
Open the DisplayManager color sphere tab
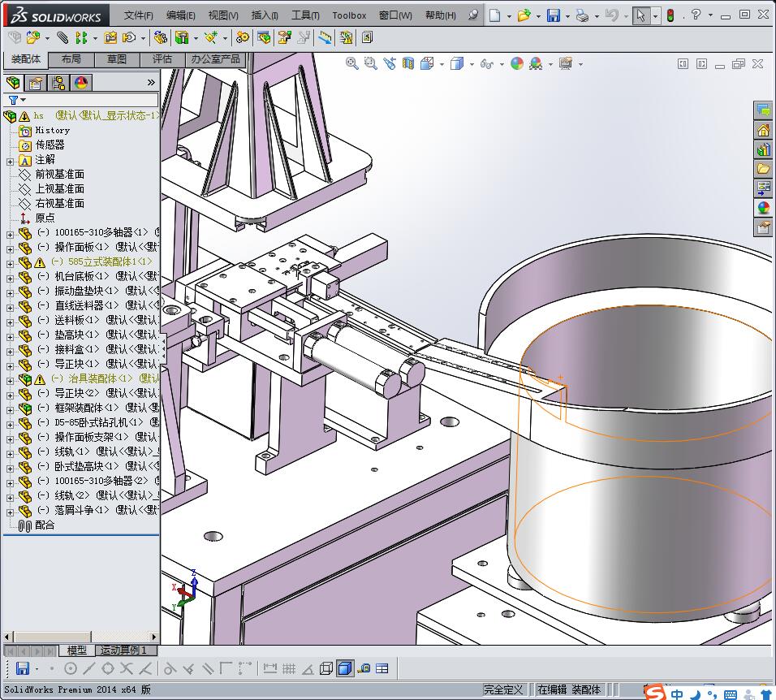(81, 82)
